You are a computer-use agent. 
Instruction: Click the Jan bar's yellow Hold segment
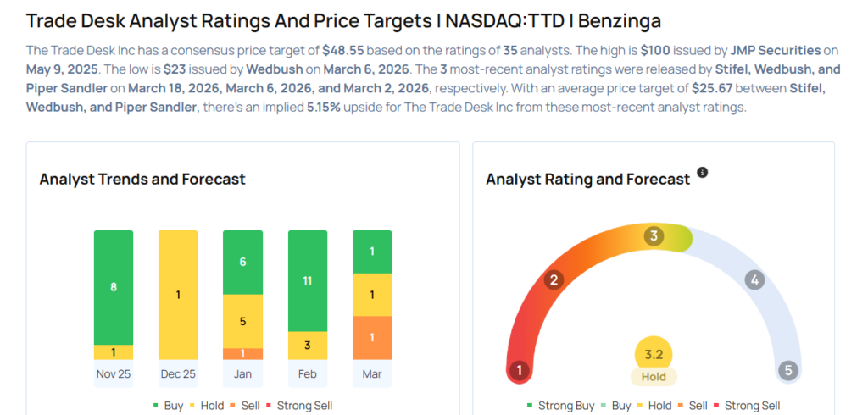(x=242, y=321)
